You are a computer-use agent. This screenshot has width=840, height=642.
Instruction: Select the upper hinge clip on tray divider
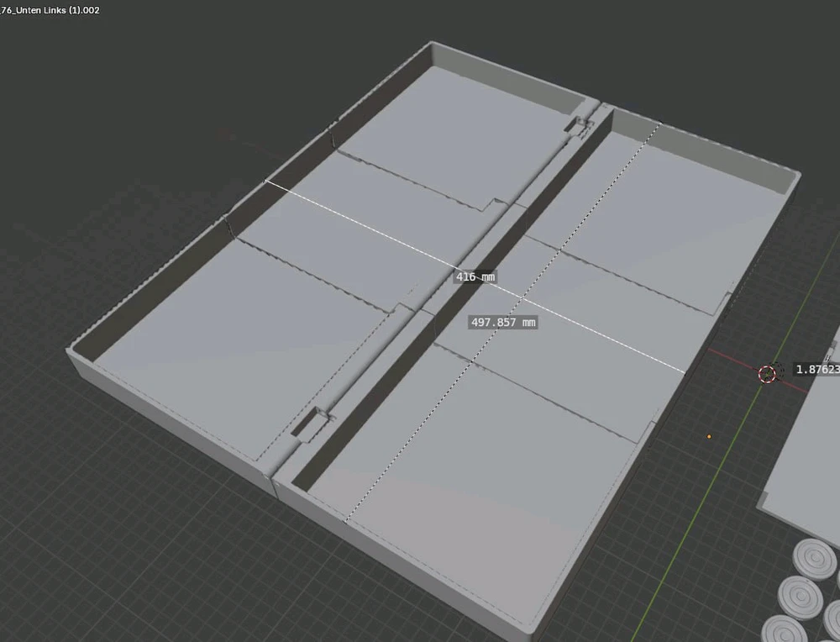(579, 124)
